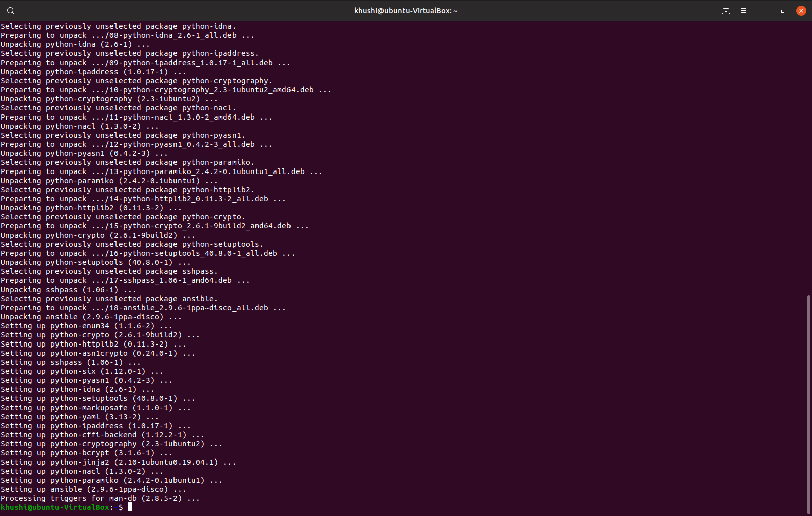Screen dimensions: 812x516
Task: Click 'Unpacking python-setuptools (40.8.0-1)' line
Action: click(x=95, y=262)
